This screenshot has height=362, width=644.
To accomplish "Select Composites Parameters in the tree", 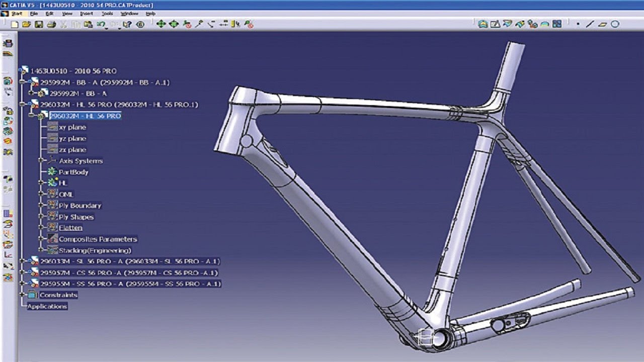I will coord(98,239).
